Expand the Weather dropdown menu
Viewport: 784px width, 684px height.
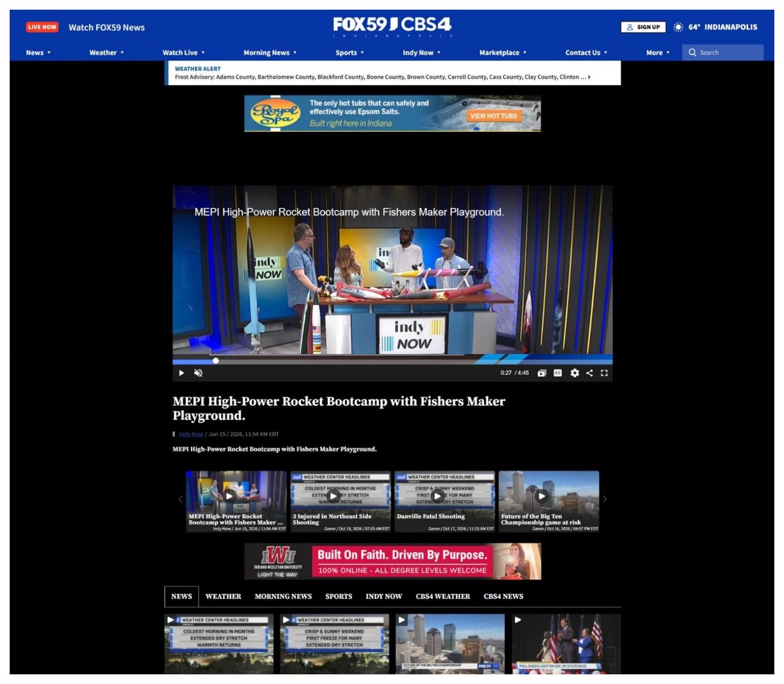click(106, 52)
